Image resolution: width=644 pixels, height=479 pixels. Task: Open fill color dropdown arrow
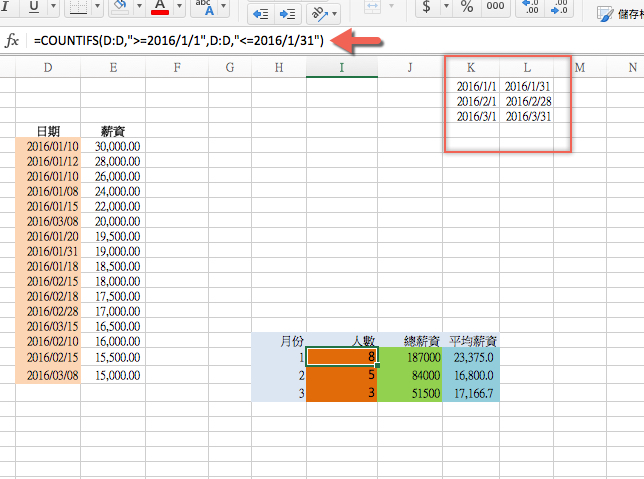click(139, 7)
